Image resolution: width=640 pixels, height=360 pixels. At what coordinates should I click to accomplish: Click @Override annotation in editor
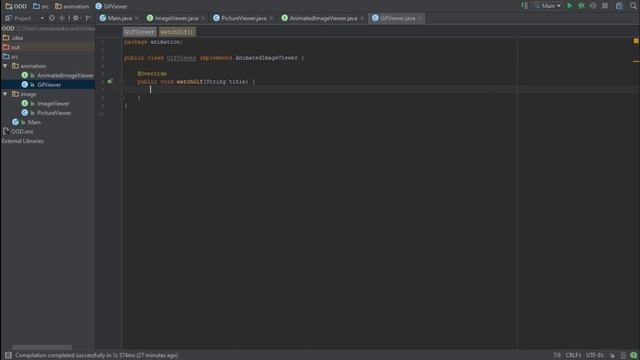tap(152, 74)
